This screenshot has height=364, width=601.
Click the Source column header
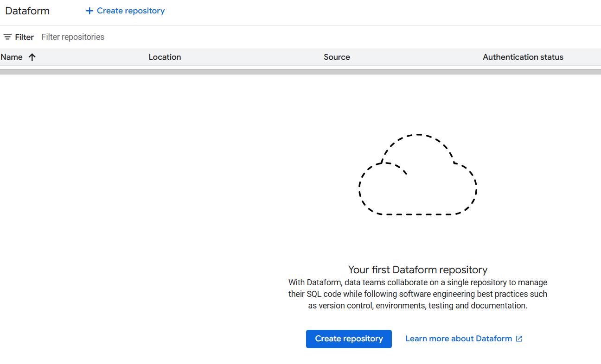pyautogui.click(x=337, y=57)
